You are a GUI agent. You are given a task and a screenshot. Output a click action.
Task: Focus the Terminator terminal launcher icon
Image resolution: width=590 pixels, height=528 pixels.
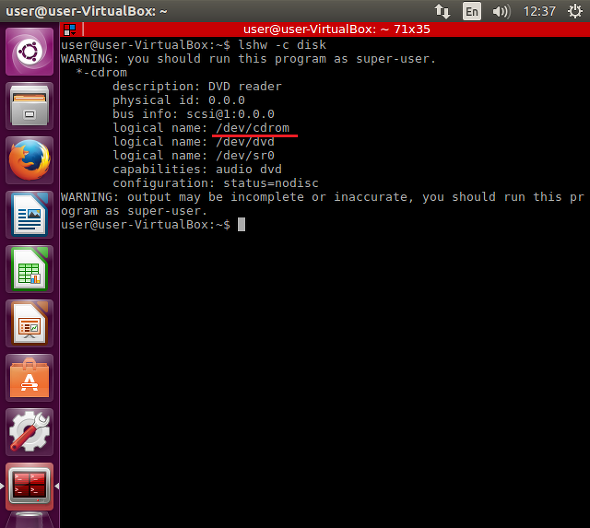click(29, 486)
